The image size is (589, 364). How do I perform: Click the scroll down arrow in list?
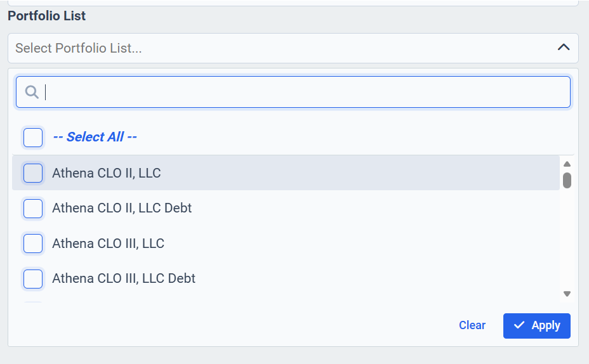pos(567,294)
